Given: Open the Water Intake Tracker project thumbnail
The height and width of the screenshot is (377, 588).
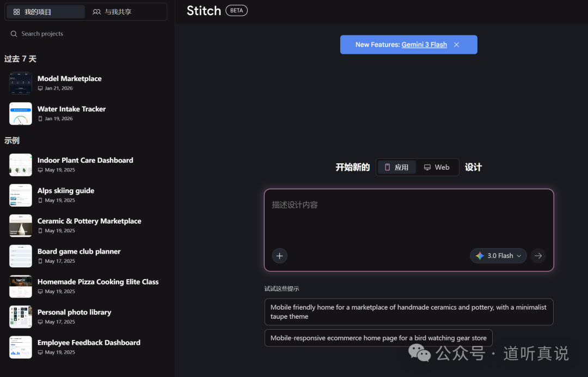Looking at the screenshot, I should [x=20, y=113].
